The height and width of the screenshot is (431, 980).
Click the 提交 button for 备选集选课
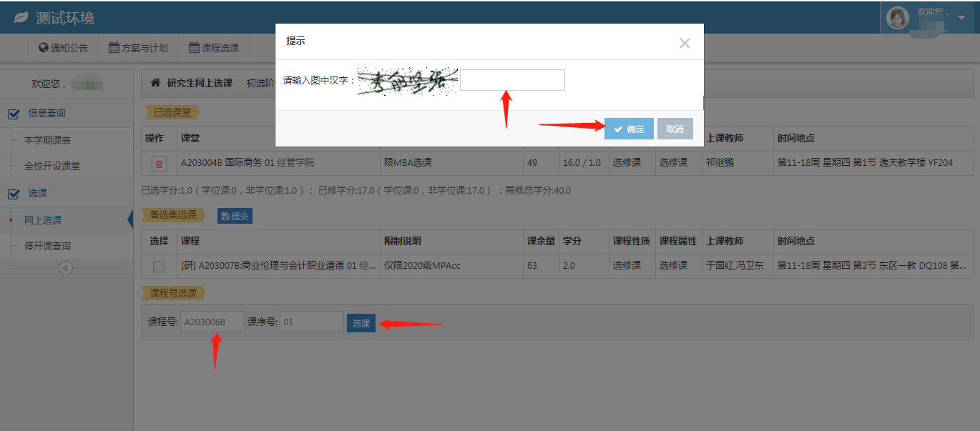click(x=235, y=216)
